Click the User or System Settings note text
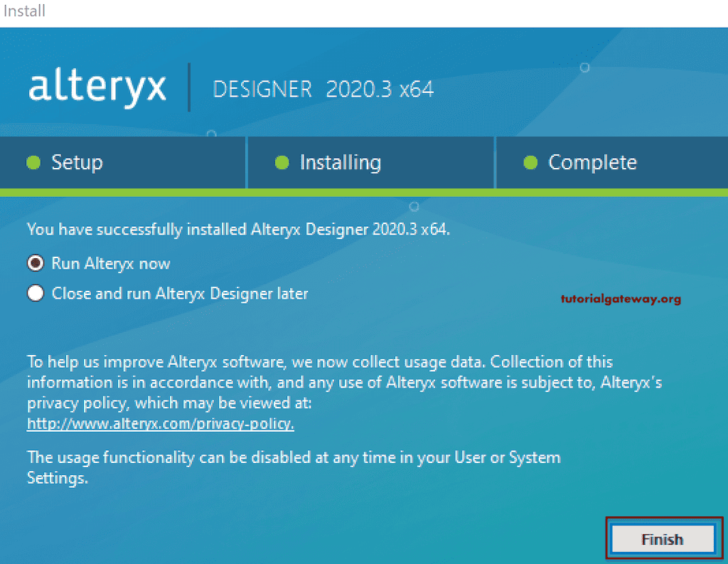Screen dimensions: 728x564 [x=294, y=467]
